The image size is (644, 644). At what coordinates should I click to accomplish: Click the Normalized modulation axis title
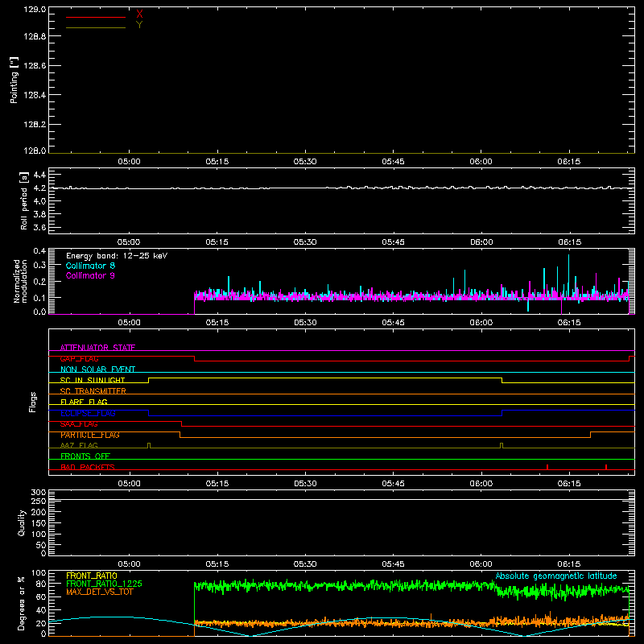20,281
